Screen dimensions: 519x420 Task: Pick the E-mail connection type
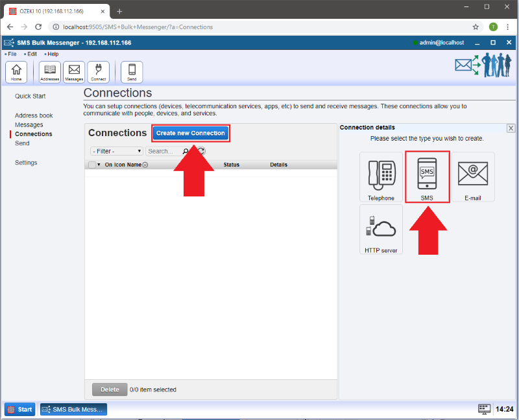[472, 177]
